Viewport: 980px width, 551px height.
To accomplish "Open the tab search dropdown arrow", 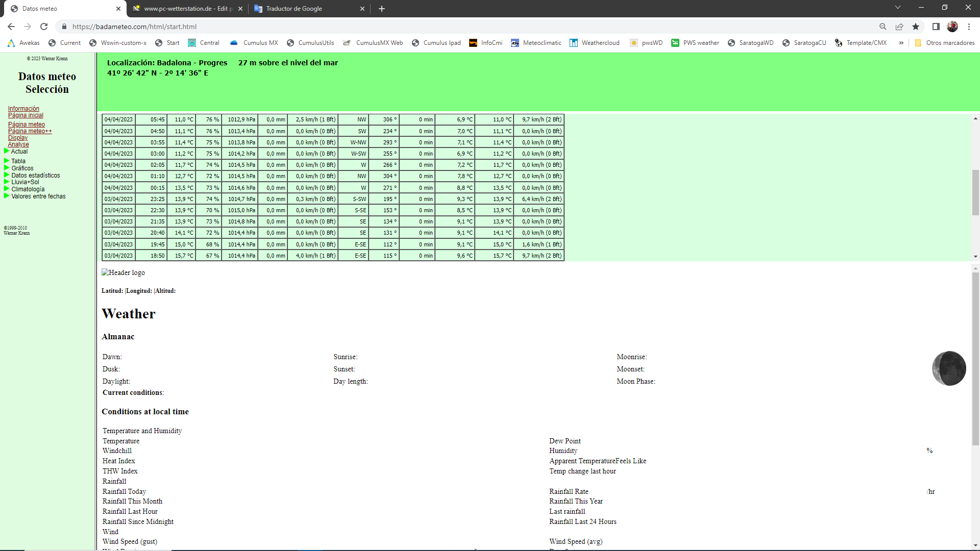I will (x=898, y=8).
